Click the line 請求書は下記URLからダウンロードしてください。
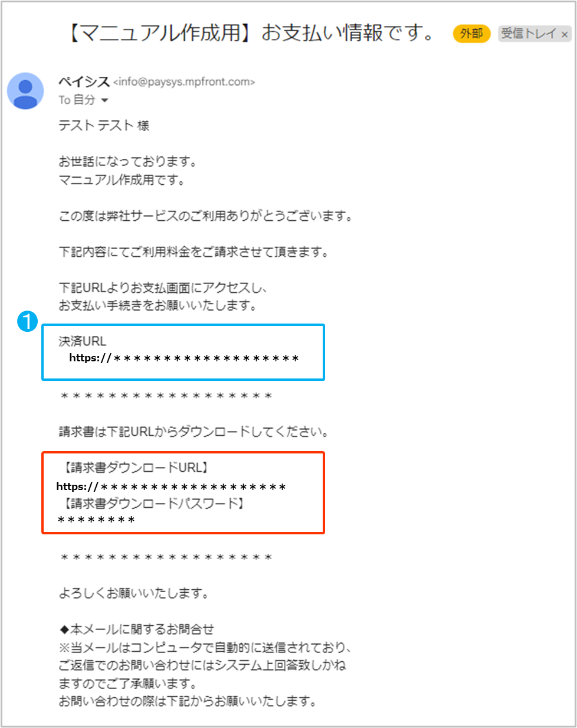The width and height of the screenshot is (577, 728). 194,432
